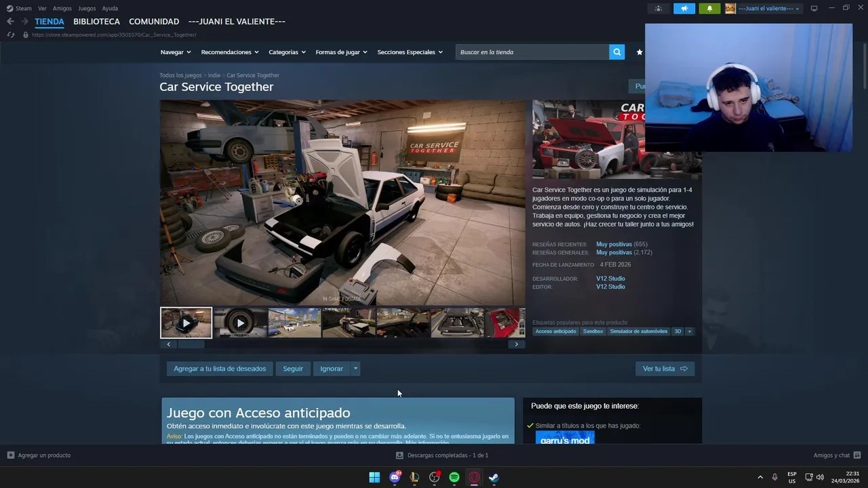This screenshot has width=868, height=488.
Task: Click the Simulador de automóviles tag
Action: [x=638, y=331]
